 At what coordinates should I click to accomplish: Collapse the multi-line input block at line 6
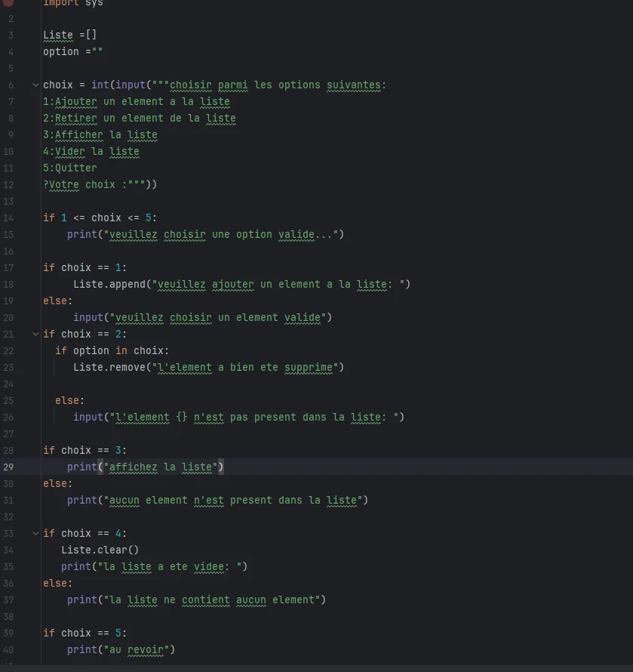click(35, 85)
